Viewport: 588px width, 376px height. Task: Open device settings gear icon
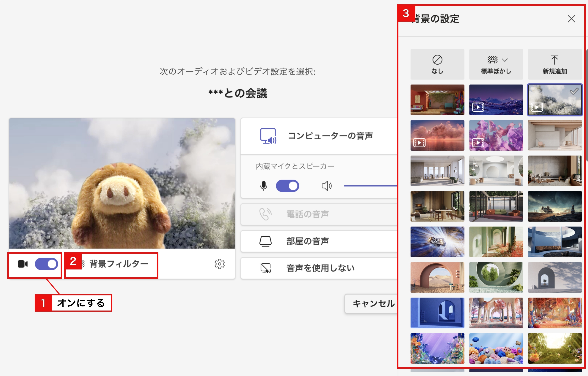(220, 264)
